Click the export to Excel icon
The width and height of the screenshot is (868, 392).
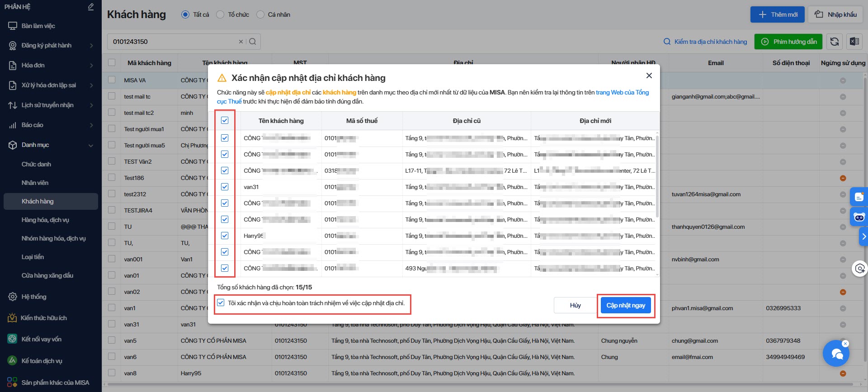click(854, 42)
